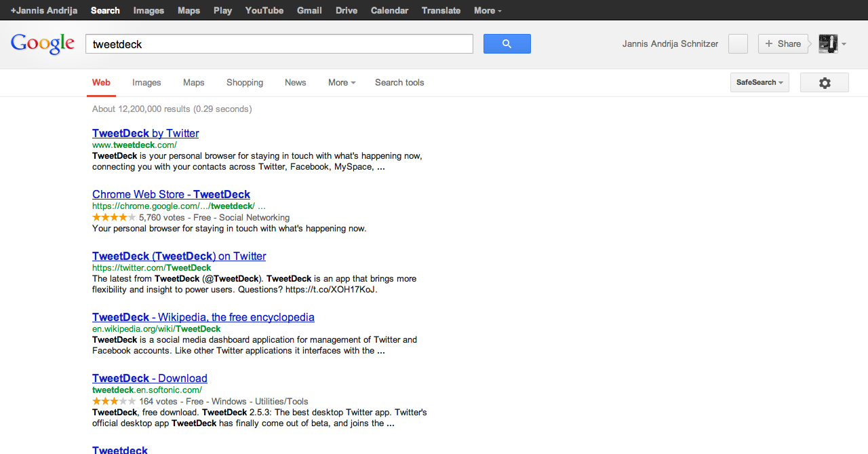Screen dimensions: 868x454
Task: Open TweetDeck Wikipedia result link
Action: click(203, 317)
